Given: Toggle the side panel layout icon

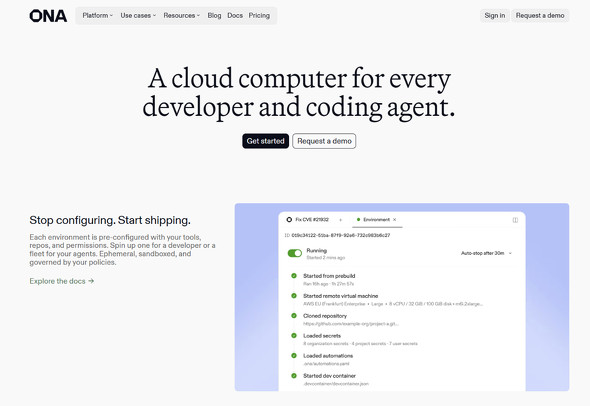Looking at the screenshot, I should (x=515, y=220).
